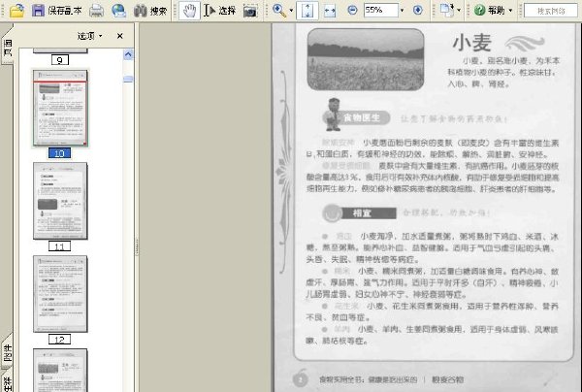This screenshot has width=582, height=392.
Task: Click the Print icon
Action: (x=96, y=11)
